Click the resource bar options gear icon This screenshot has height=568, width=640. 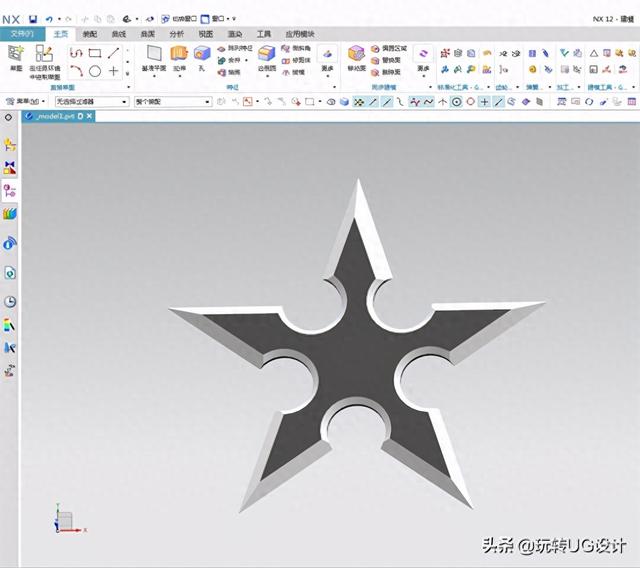tap(8, 118)
